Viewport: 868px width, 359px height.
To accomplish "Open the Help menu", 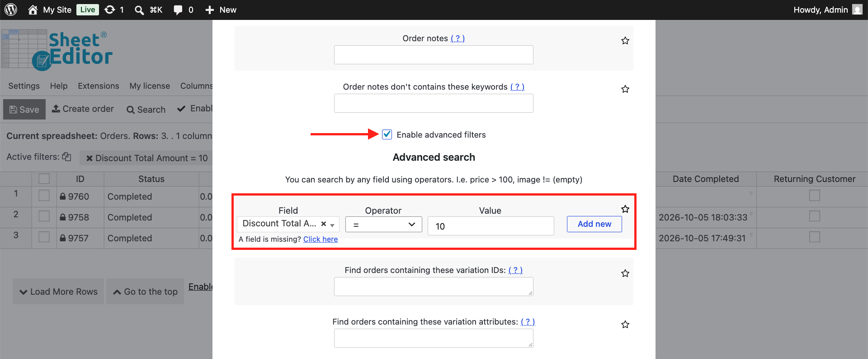I will pos(59,86).
